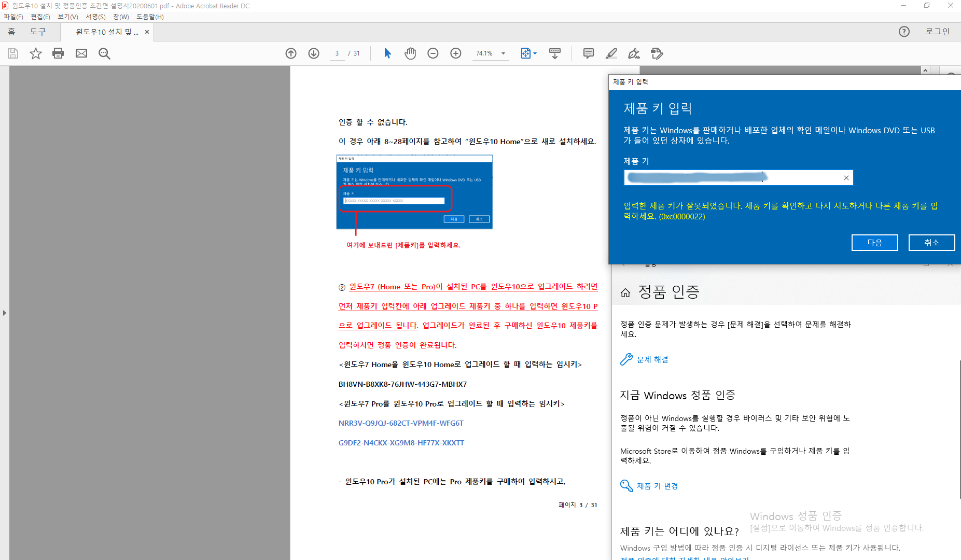The width and height of the screenshot is (961, 560).
Task: Click the product key input field
Action: [738, 178]
